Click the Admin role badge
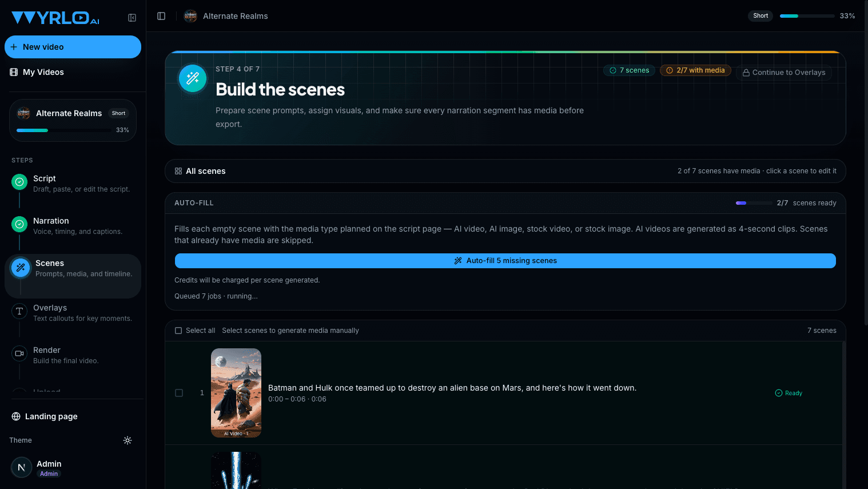The height and width of the screenshot is (489, 868). pos(49,474)
